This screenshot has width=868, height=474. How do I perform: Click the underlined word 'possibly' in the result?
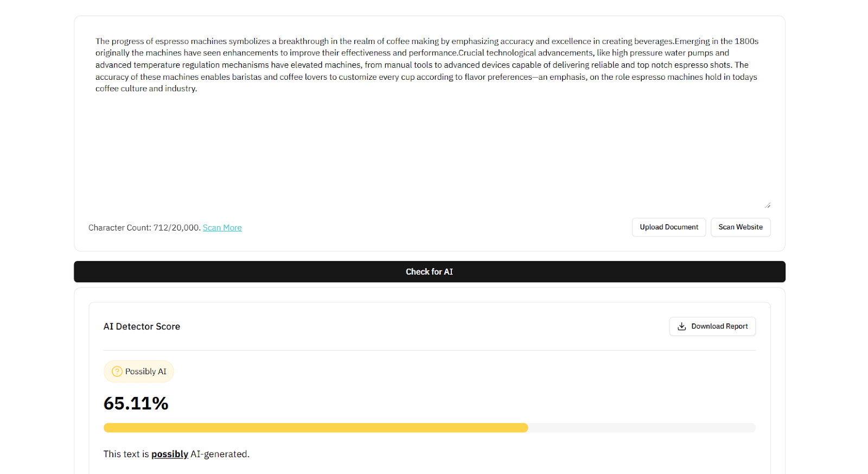(170, 454)
